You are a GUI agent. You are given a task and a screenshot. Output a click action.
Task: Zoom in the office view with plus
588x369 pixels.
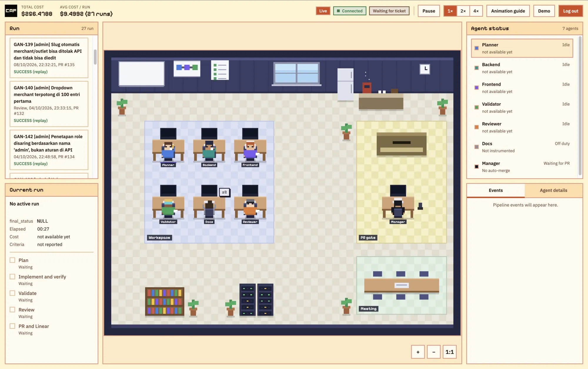tap(418, 352)
